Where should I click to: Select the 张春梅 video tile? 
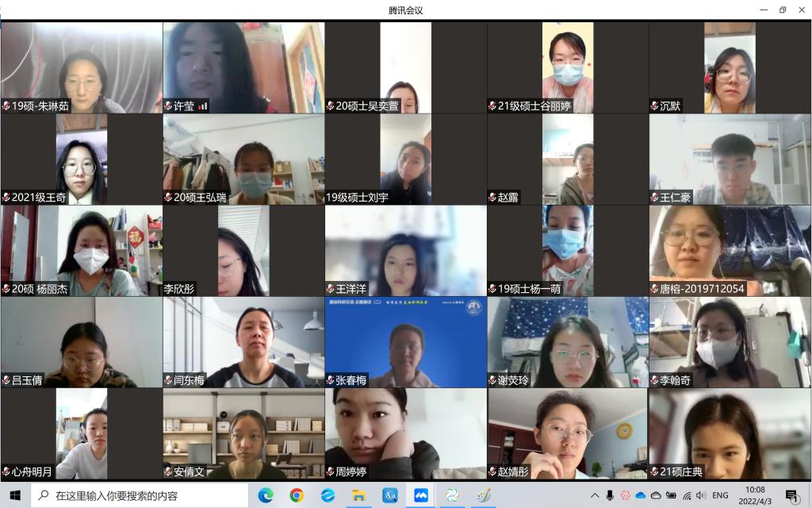[405, 342]
